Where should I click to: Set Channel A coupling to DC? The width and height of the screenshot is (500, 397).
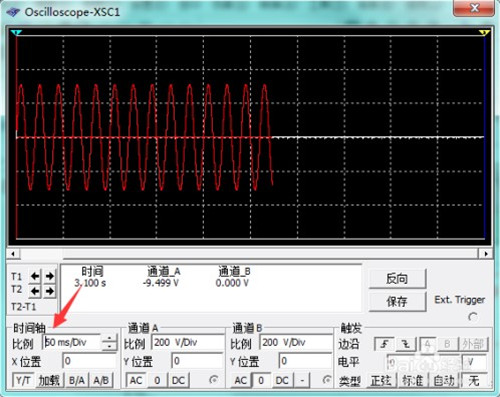click(179, 380)
